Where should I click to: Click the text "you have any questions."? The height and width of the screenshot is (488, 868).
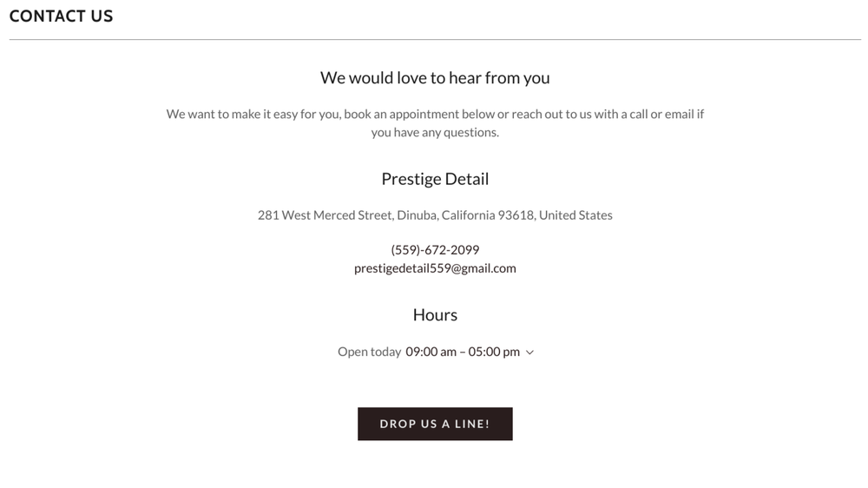(435, 133)
